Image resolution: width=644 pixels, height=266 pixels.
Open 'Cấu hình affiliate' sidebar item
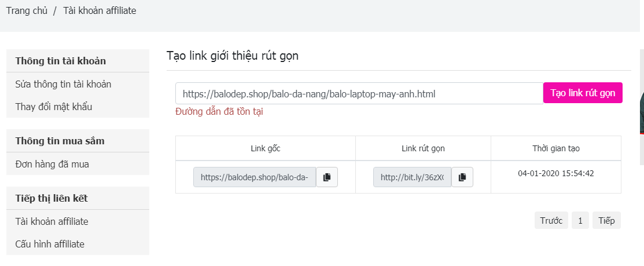pyautogui.click(x=50, y=244)
